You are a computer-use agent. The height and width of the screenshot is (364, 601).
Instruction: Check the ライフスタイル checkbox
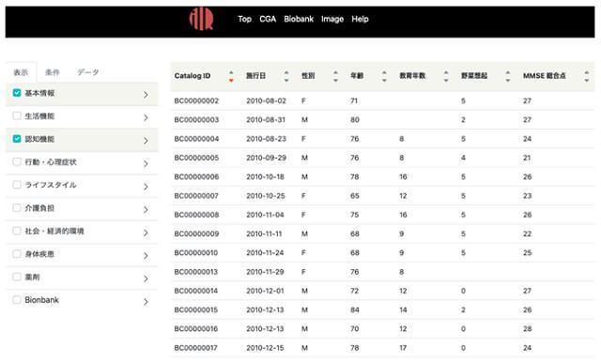point(17,185)
